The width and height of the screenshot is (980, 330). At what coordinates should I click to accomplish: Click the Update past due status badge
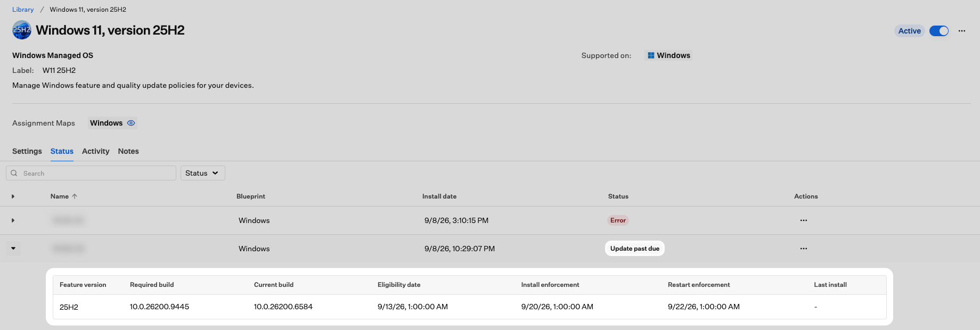[x=635, y=249]
